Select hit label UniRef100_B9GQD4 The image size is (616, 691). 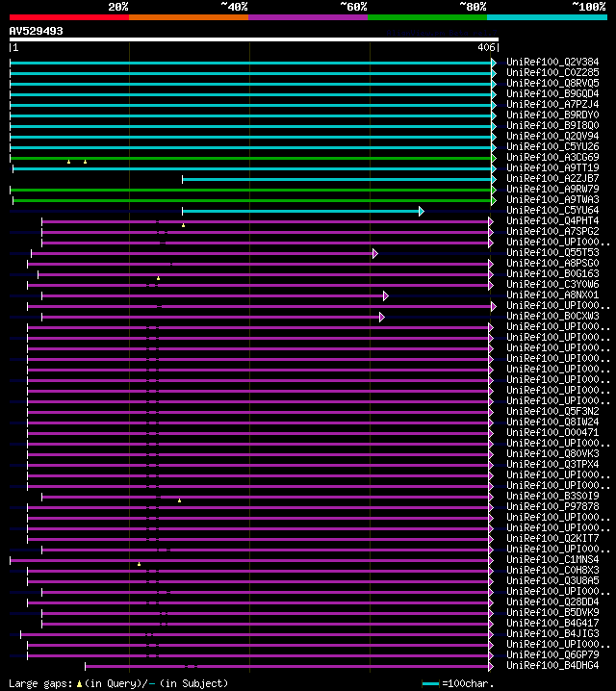point(552,94)
